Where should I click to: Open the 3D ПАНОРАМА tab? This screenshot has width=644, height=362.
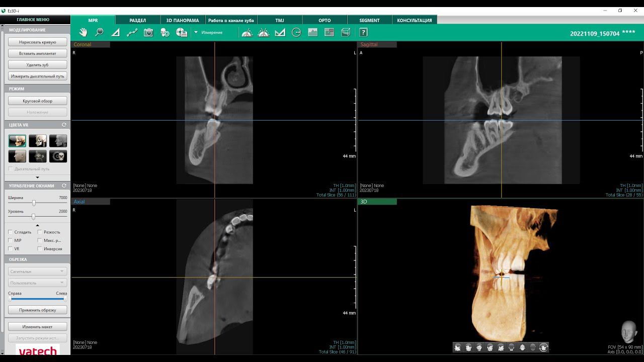183,20
